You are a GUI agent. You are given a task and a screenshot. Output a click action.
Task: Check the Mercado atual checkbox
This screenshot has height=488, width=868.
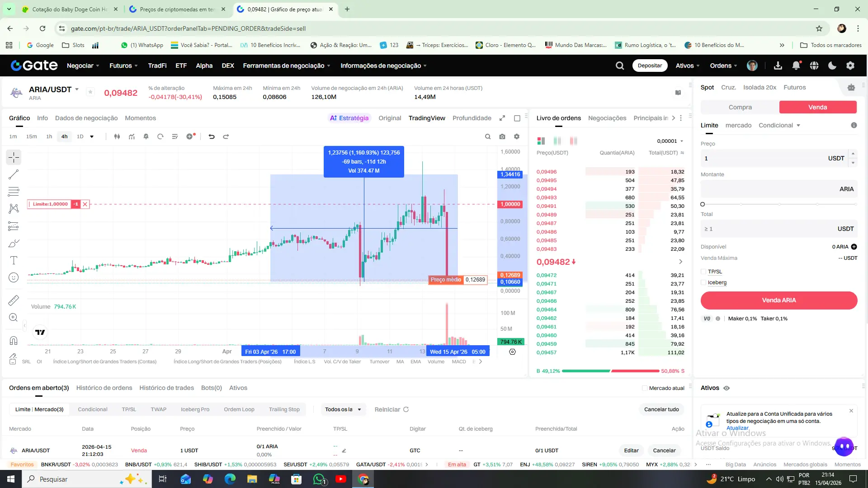645,388
